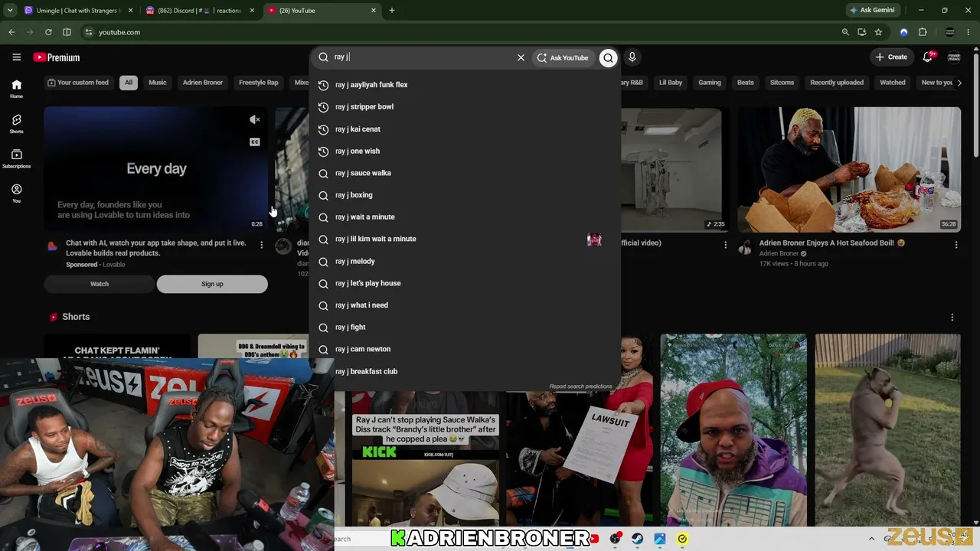View site information for youtube.com
This screenshot has height=551, width=980.
tap(89, 32)
